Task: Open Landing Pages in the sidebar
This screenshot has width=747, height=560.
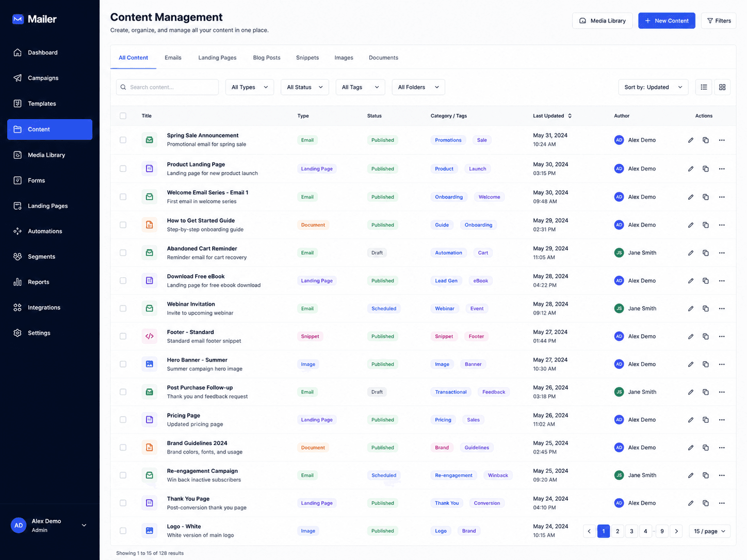Action: 50,206
